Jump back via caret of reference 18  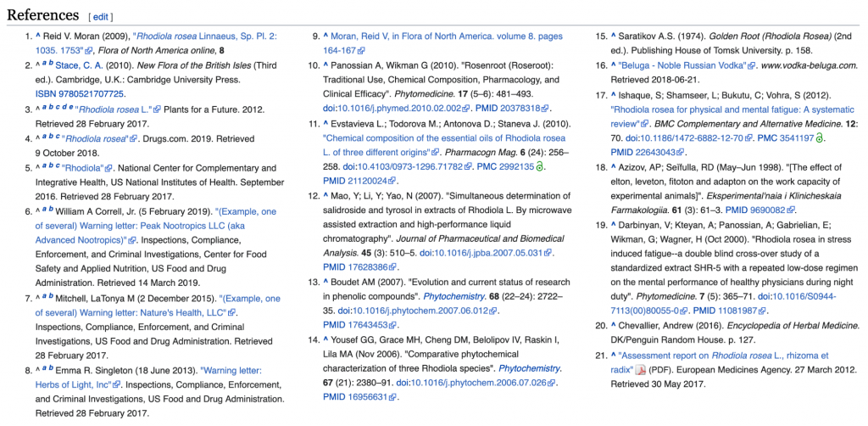click(614, 166)
